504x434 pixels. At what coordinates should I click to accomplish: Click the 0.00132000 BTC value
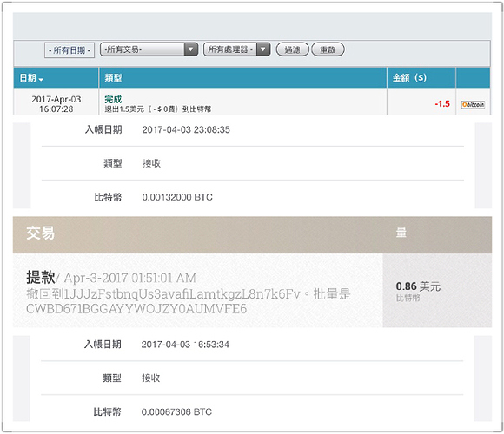(x=177, y=197)
